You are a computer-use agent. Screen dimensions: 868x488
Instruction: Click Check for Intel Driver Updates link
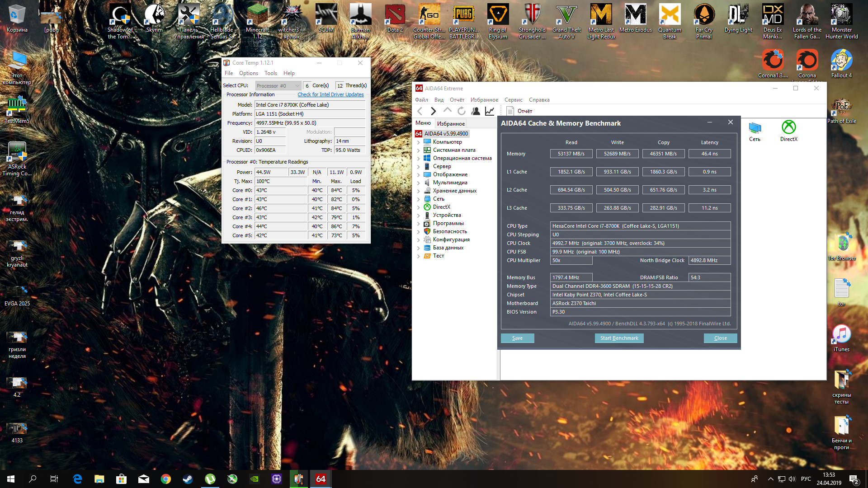[330, 94]
